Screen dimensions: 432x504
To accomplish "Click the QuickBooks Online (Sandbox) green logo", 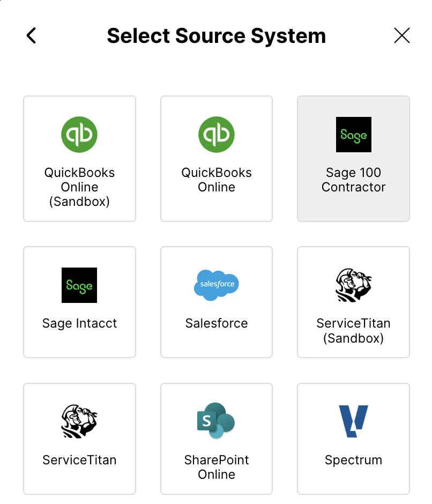I will pyautogui.click(x=79, y=135).
